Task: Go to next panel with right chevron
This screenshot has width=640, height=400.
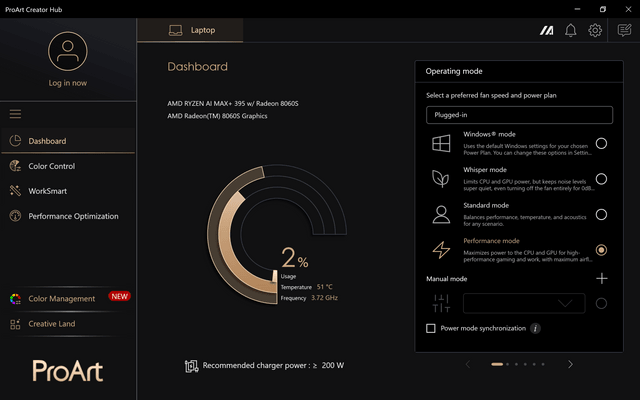Action: [x=570, y=364]
